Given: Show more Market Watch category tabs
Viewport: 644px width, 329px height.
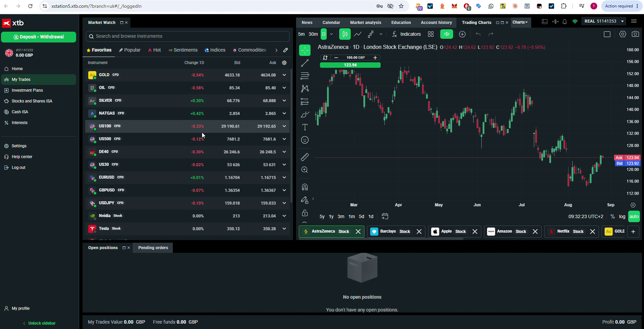Looking at the screenshot, I should coord(276,50).
